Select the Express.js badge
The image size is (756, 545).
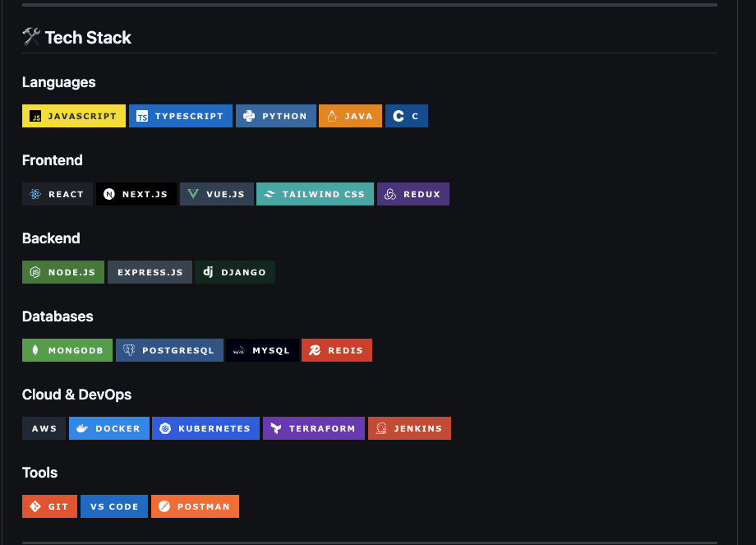tap(150, 272)
